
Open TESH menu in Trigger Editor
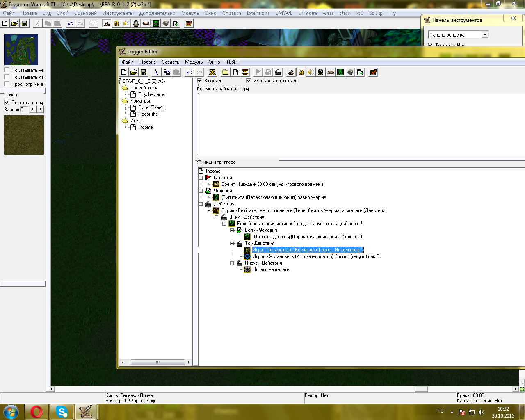(x=231, y=62)
